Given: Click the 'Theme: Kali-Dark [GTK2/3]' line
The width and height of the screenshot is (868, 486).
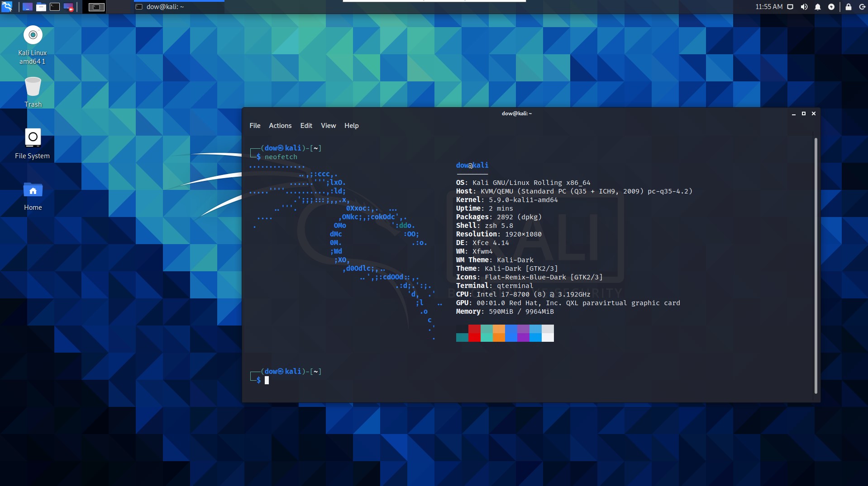Looking at the screenshot, I should click(x=507, y=269).
